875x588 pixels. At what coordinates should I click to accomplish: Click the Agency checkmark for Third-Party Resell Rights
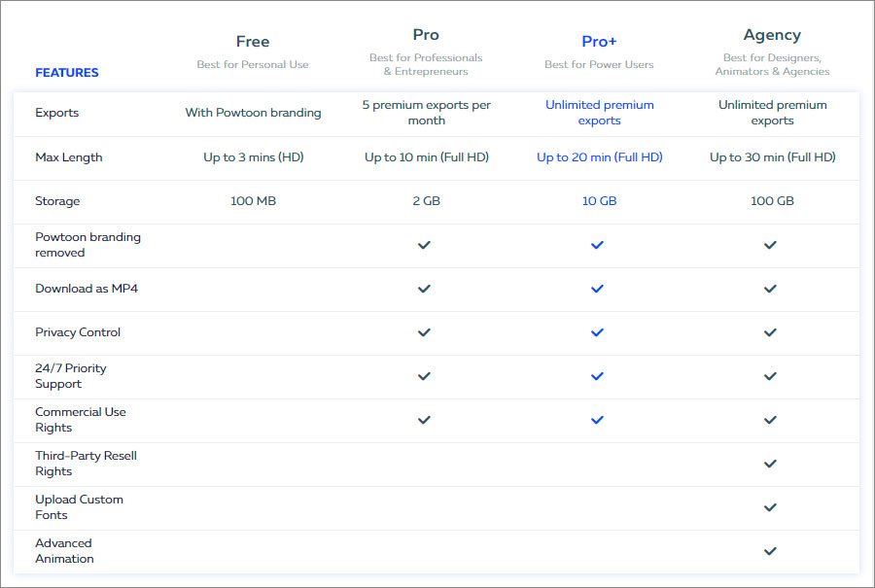point(770,464)
